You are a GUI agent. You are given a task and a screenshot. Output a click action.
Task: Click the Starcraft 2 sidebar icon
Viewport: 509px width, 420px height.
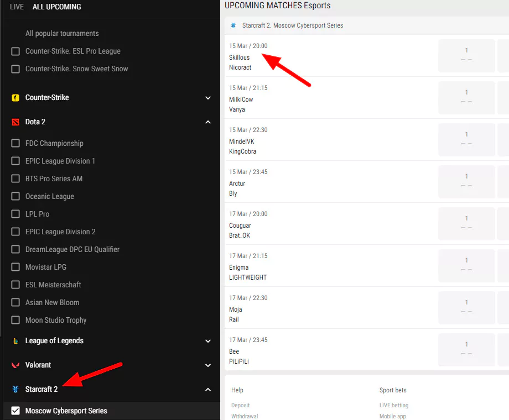(x=15, y=390)
